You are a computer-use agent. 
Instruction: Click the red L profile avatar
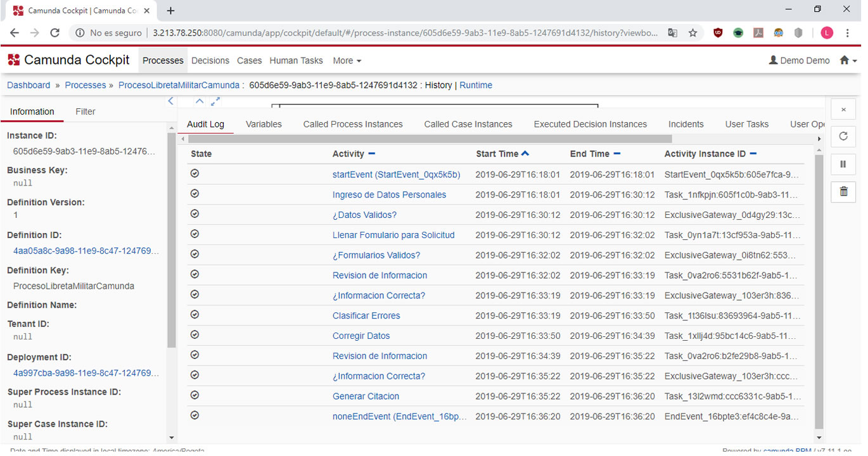click(827, 33)
